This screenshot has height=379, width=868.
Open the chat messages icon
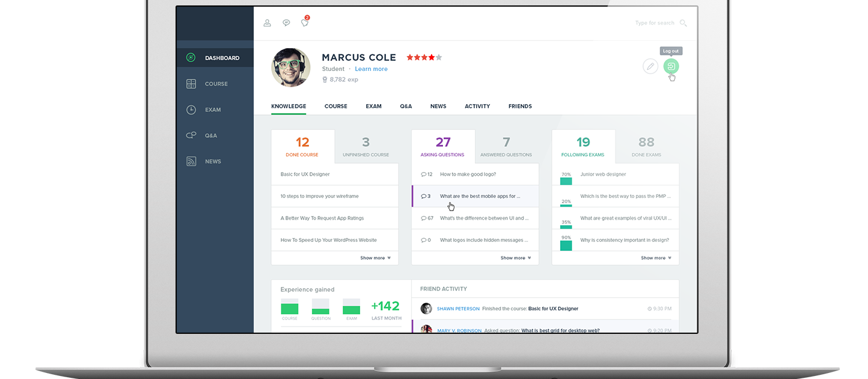[x=286, y=23]
